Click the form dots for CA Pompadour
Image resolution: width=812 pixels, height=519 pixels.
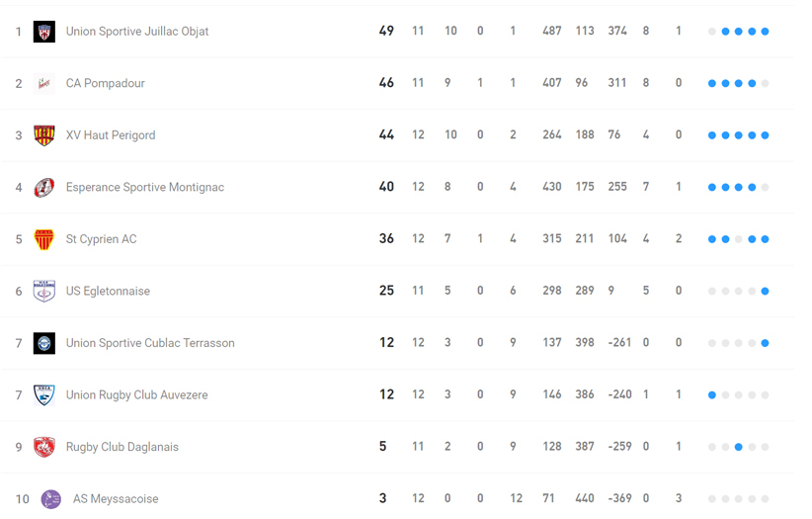pos(738,83)
